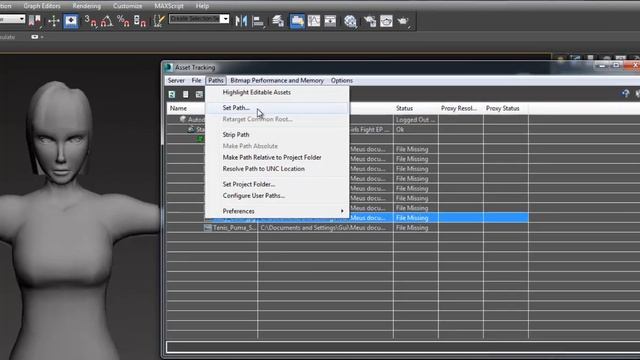Image resolution: width=640 pixels, height=360 pixels.
Task: Toggle Keyboard Shortcut Override button
Action: (x=71, y=21)
